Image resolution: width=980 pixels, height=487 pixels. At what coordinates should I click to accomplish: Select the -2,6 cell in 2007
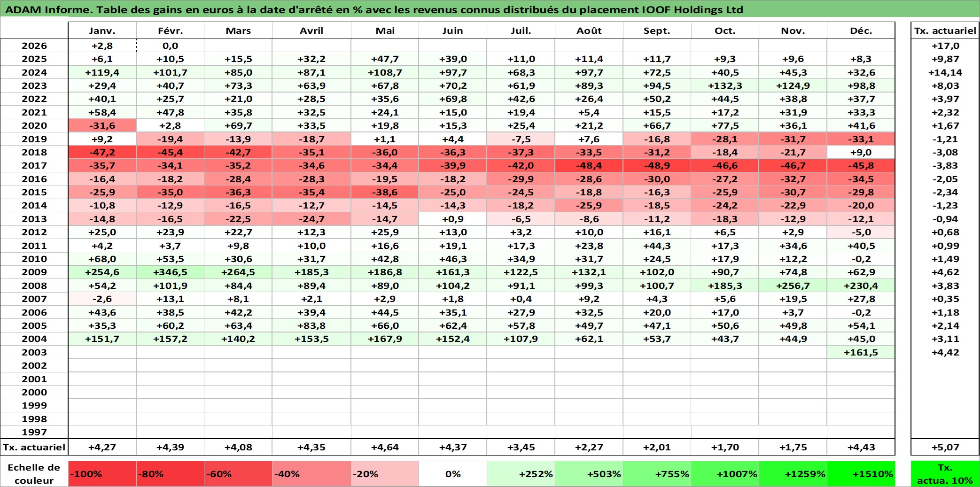point(102,299)
